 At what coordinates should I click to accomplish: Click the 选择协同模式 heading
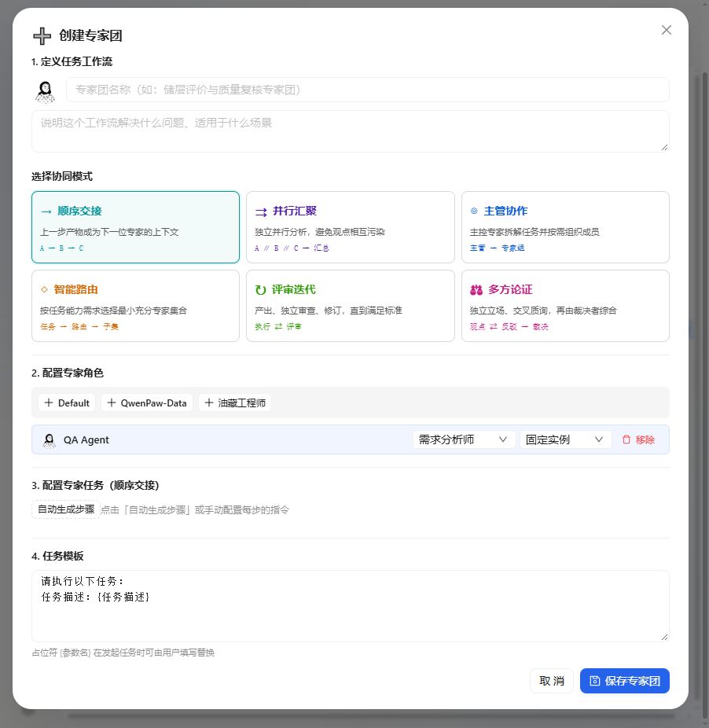click(x=62, y=176)
